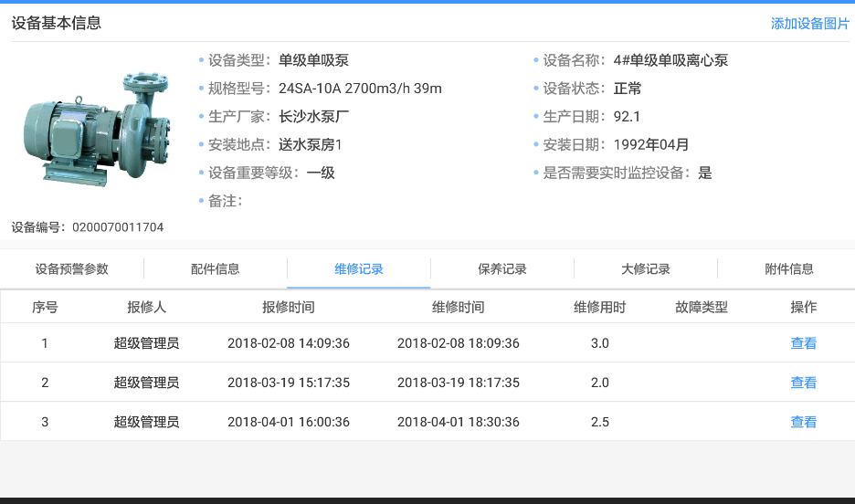Click repair duration value 2.0

[600, 383]
